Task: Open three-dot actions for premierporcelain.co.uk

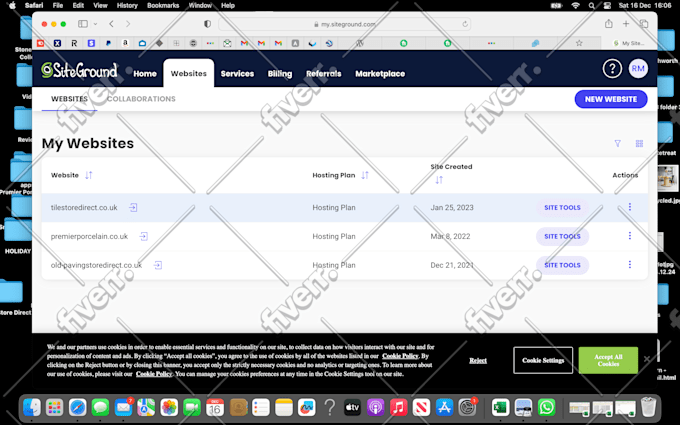Action: click(630, 235)
